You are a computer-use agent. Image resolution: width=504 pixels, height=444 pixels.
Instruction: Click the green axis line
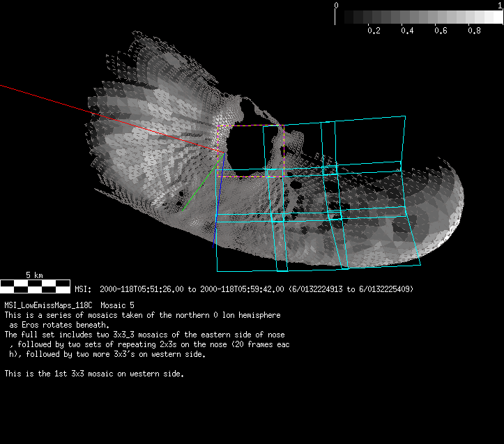pyautogui.click(x=204, y=182)
